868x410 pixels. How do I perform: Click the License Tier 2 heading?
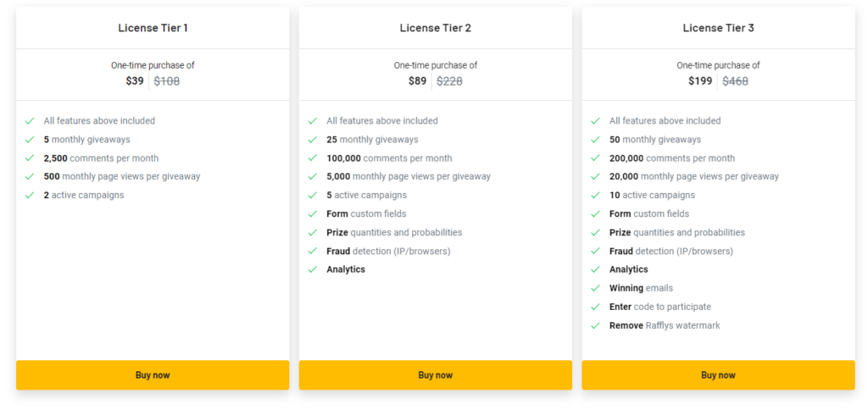[x=435, y=28]
